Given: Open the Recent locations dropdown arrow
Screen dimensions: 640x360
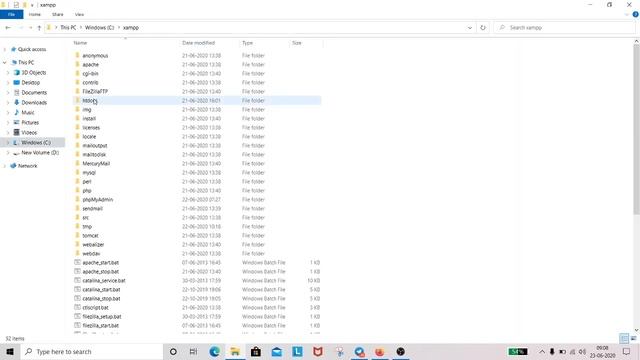Looking at the screenshot, I should point(30,28).
